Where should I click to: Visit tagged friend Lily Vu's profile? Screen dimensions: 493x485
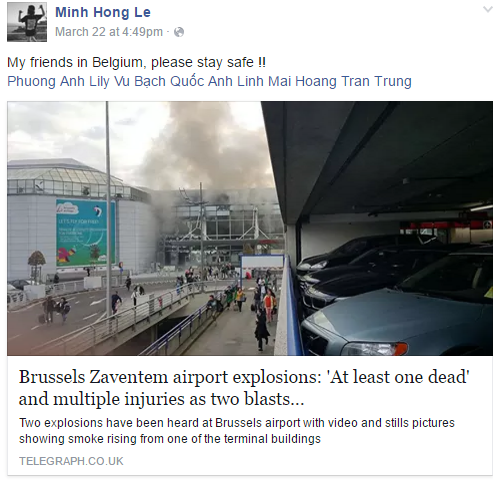point(110,81)
